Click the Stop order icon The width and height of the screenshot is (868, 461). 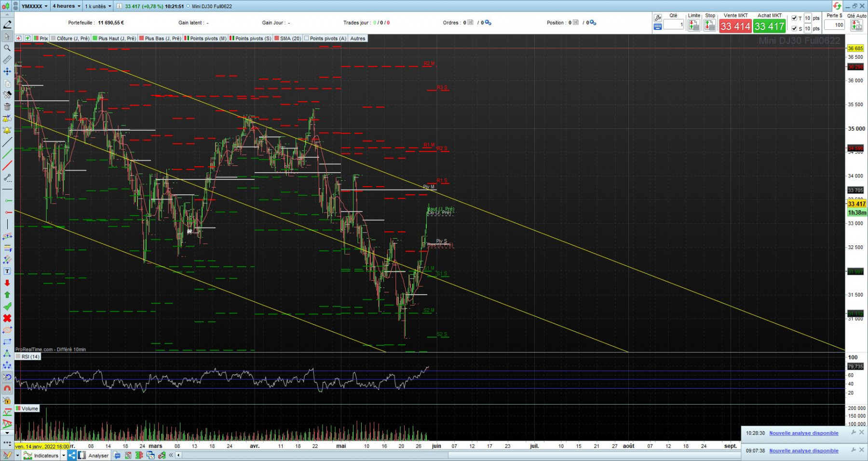710,26
